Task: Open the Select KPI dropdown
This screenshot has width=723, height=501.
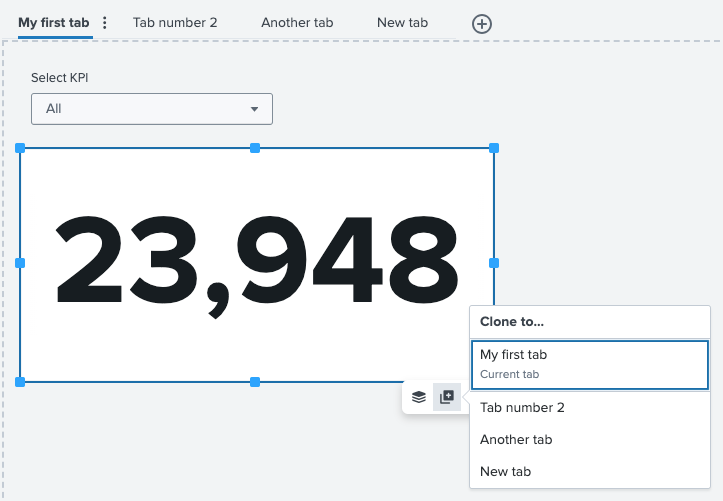Action: point(152,109)
